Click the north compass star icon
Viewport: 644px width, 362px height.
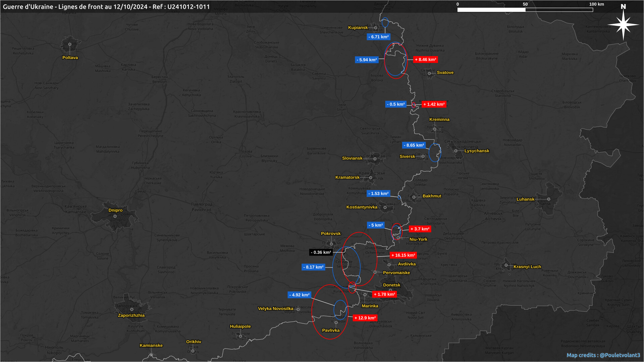[623, 25]
